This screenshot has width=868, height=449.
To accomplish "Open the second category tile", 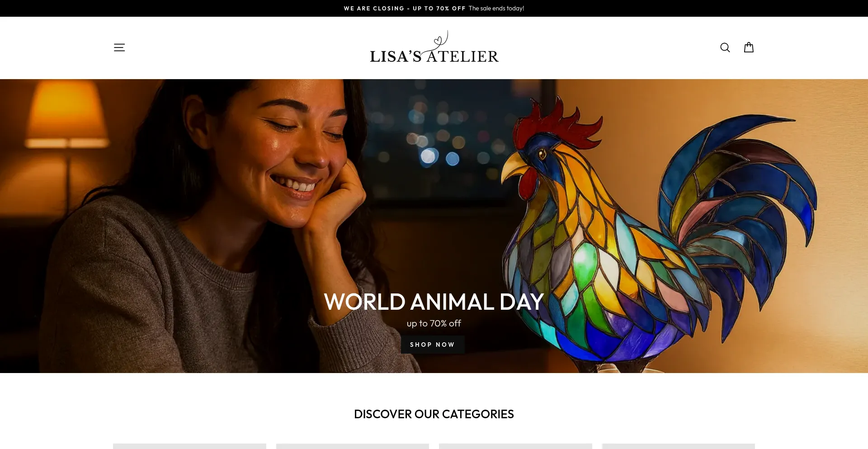I will click(x=353, y=446).
